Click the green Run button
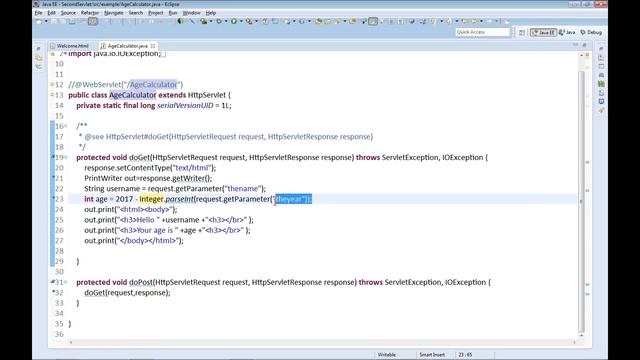 pos(234,21)
